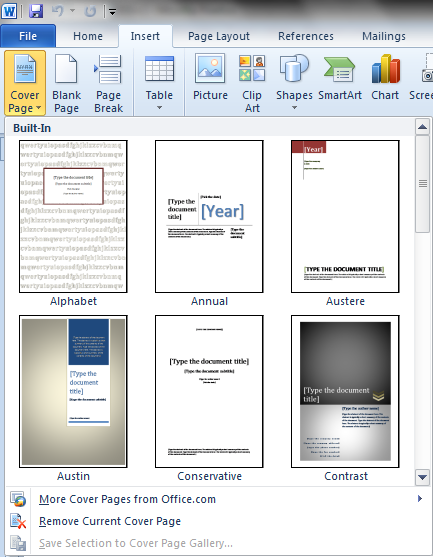Image resolution: width=433 pixels, height=557 pixels.
Task: Open the Page Layout tab
Action: coord(219,36)
